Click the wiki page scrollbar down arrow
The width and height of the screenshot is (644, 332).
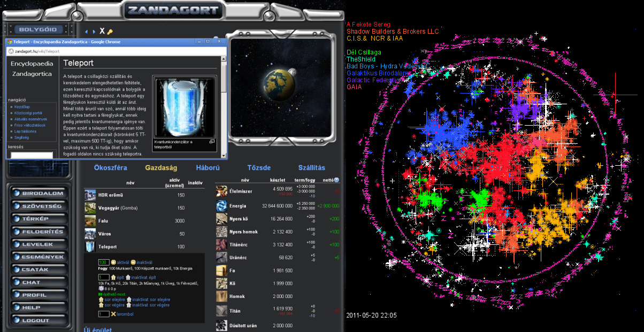[224, 155]
